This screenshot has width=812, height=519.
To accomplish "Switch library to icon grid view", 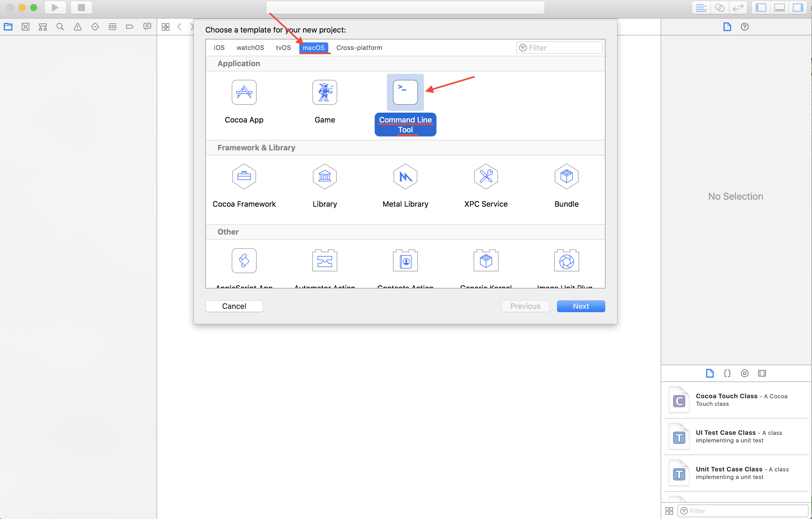I will 669,511.
